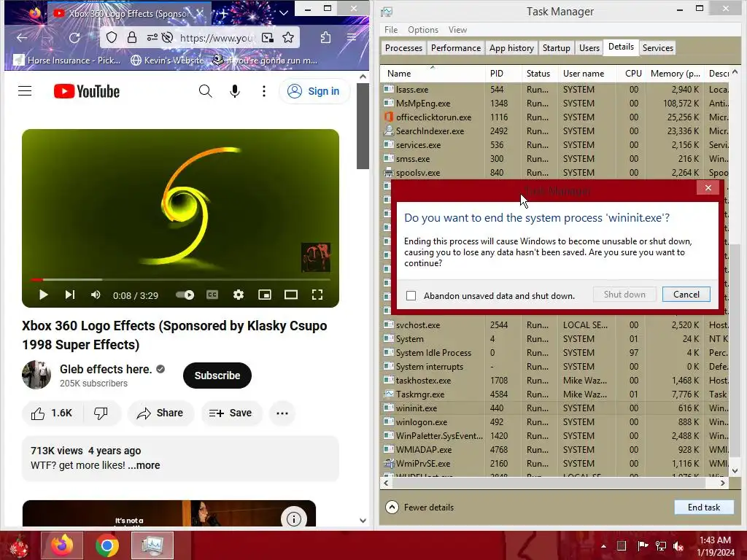Open more actions ellipsis below the video
747x560 pixels.
[282, 413]
